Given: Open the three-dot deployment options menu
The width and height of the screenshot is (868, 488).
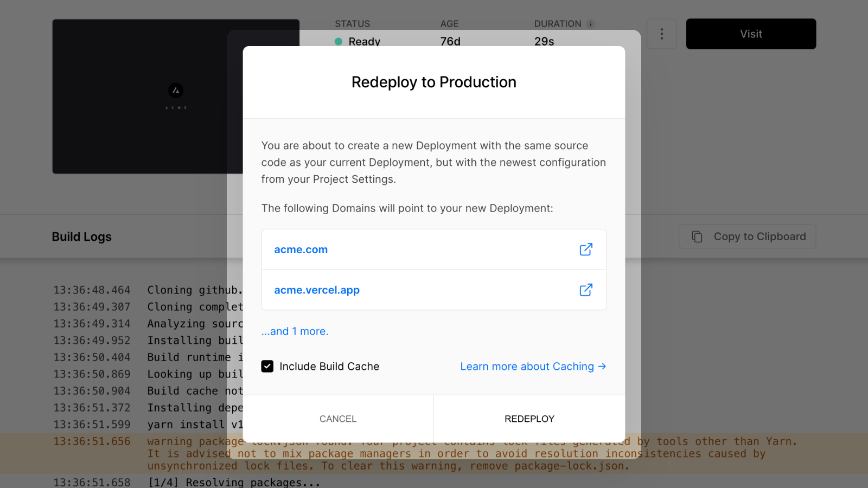Looking at the screenshot, I should [662, 34].
